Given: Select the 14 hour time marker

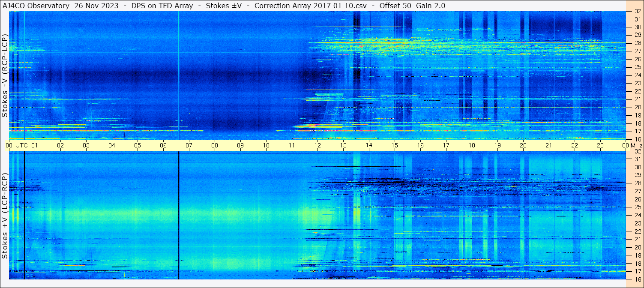Looking at the screenshot, I should (369, 145).
